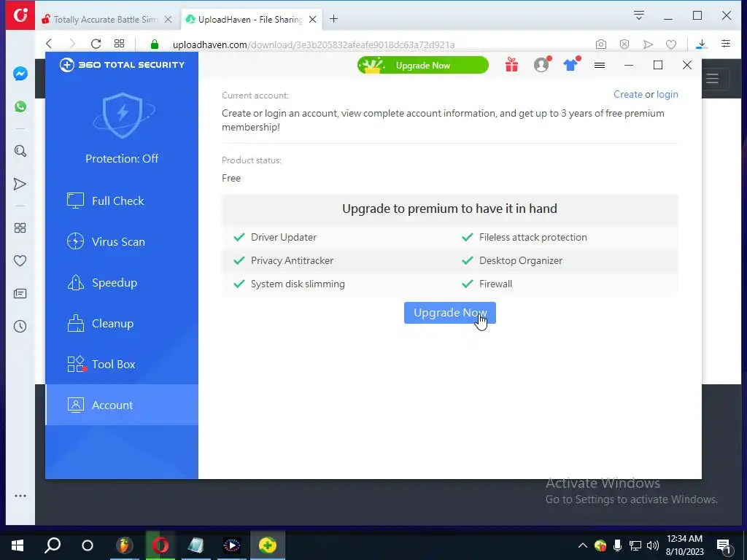
Task: Take a snapshot with camera icon
Action: pyautogui.click(x=601, y=44)
